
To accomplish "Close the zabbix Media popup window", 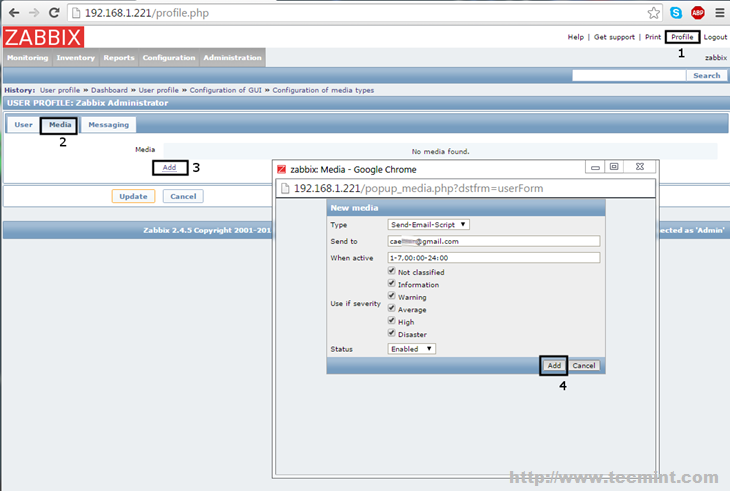I will [x=640, y=167].
